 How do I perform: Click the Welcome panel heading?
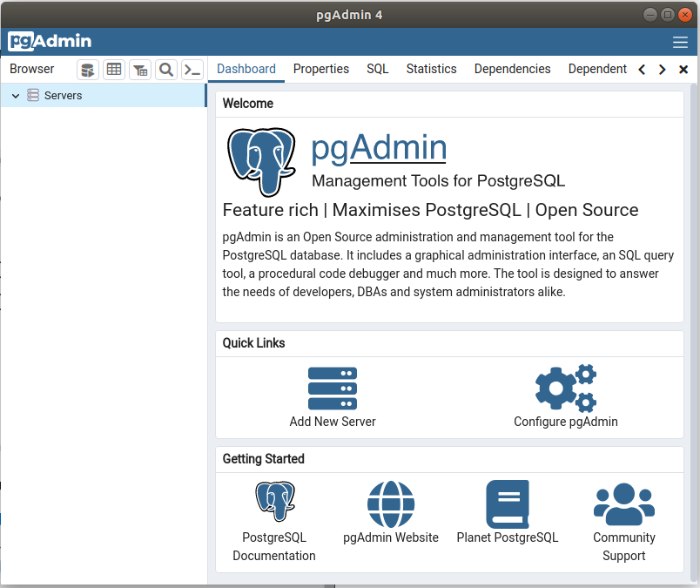pyautogui.click(x=248, y=103)
